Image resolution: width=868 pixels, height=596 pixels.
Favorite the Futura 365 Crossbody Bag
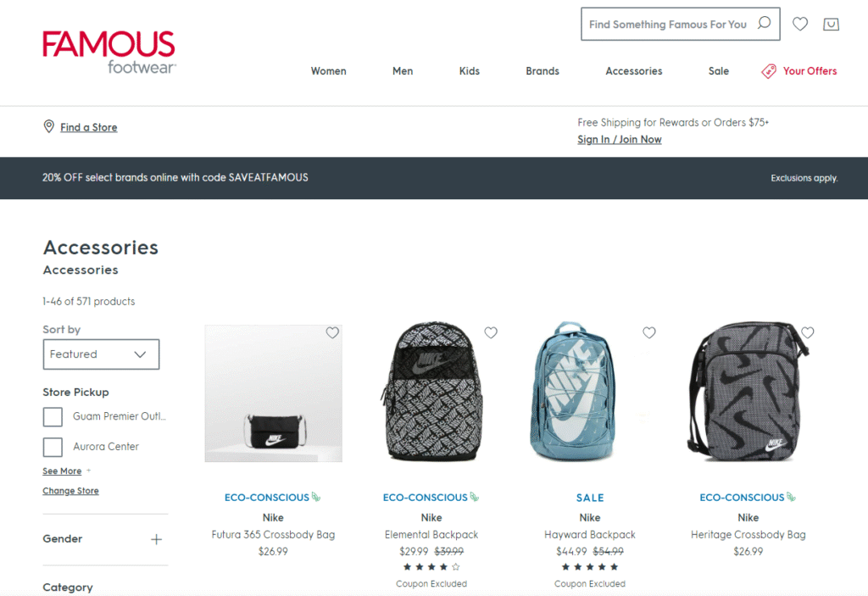(x=332, y=332)
